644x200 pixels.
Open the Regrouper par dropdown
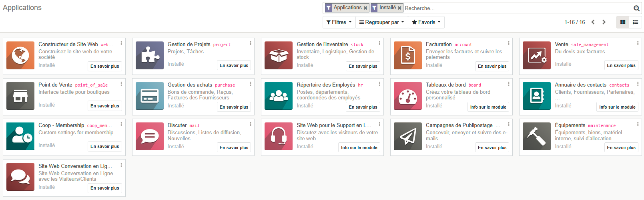coord(381,22)
